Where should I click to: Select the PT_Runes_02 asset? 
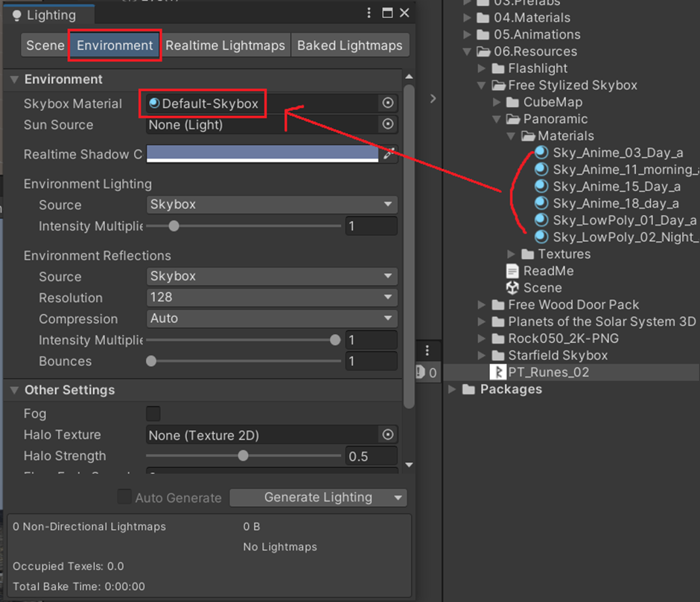540,372
